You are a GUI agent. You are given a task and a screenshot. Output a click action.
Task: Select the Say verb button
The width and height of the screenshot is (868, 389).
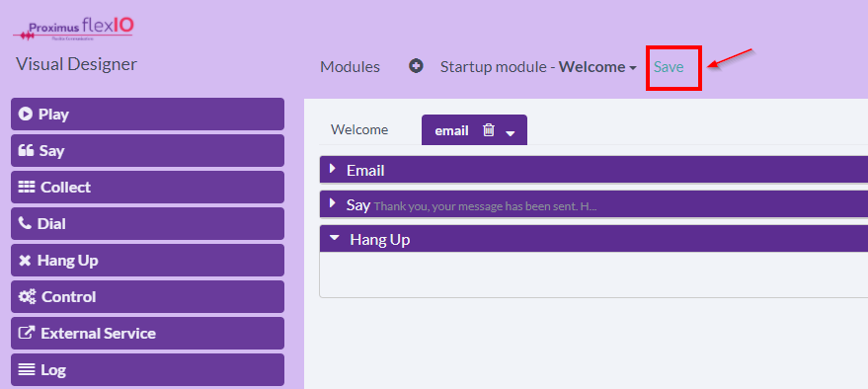147,150
